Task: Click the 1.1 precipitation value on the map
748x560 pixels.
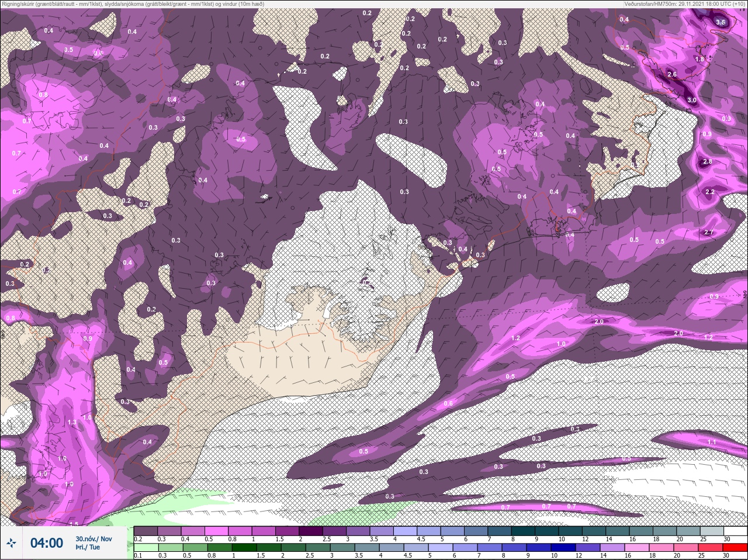Action: (x=712, y=443)
